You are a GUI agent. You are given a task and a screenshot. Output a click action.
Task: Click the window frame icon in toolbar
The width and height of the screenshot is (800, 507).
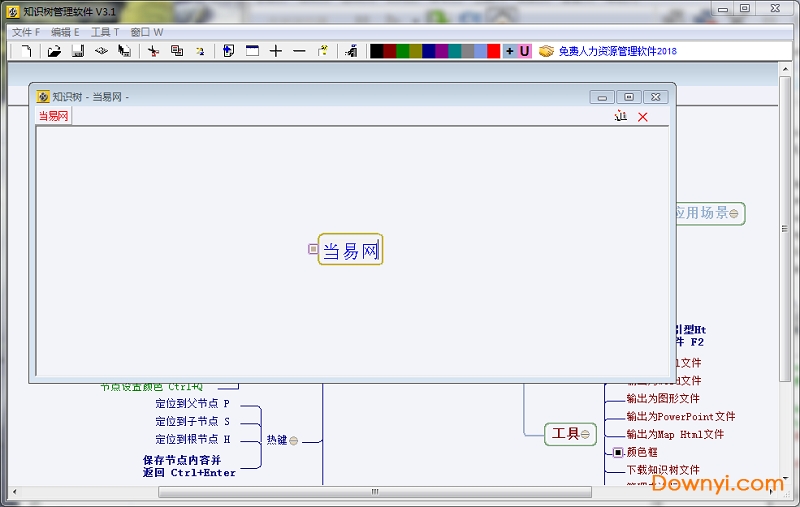point(252,50)
